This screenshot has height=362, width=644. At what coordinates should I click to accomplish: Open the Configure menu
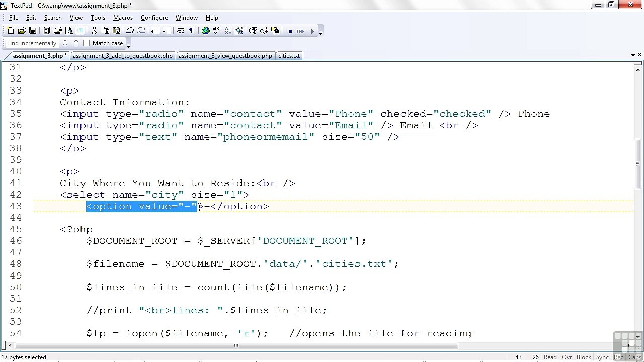click(154, 18)
